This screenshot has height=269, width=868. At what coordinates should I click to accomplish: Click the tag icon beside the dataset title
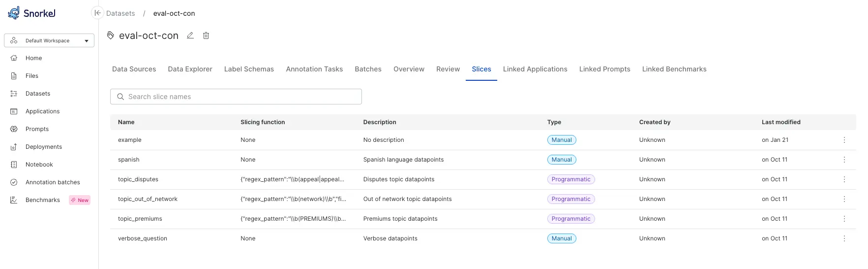[111, 35]
